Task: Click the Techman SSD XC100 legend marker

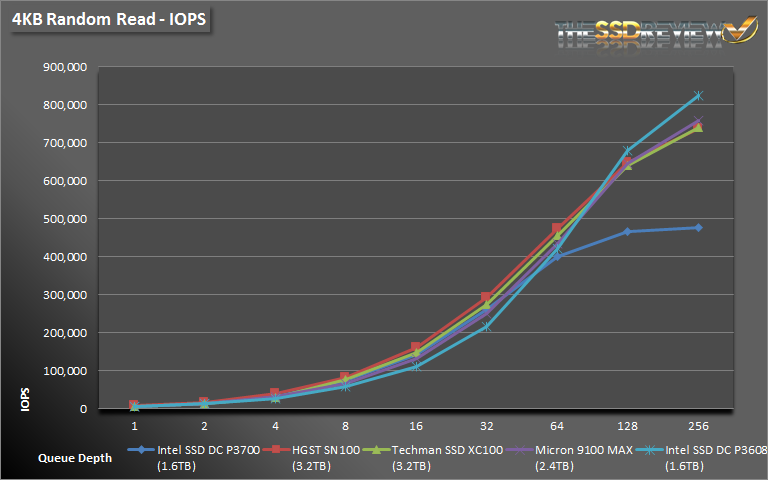Action: click(376, 449)
